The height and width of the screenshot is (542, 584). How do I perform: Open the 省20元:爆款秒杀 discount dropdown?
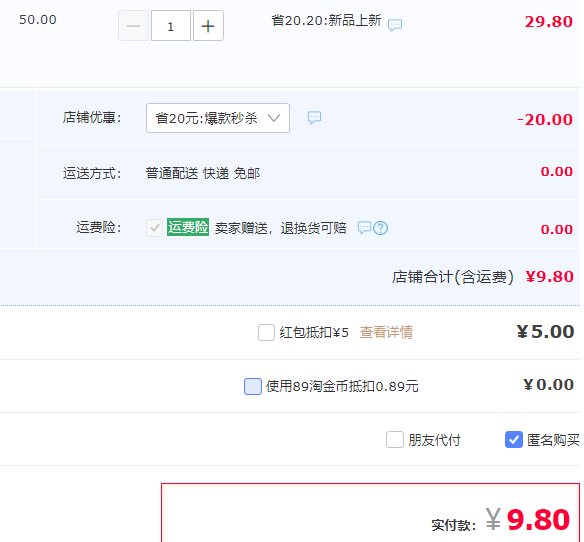coord(218,118)
